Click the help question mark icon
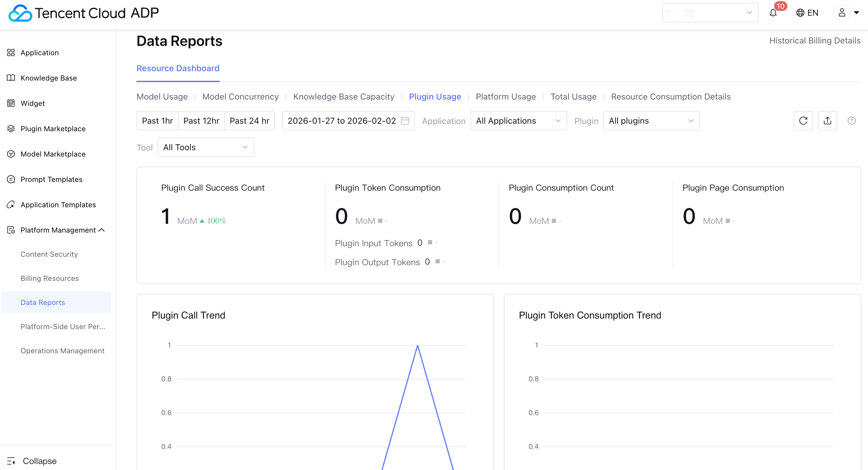 click(851, 121)
